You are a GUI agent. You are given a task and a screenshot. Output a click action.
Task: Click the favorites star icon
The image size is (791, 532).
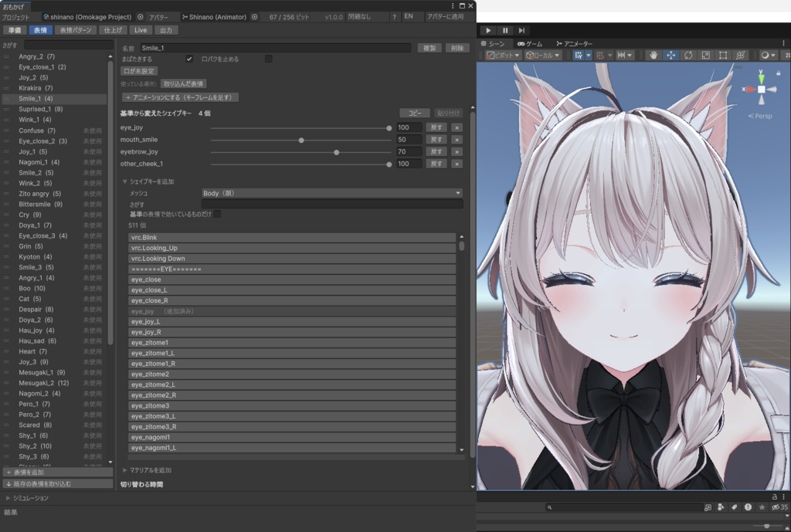click(762, 507)
